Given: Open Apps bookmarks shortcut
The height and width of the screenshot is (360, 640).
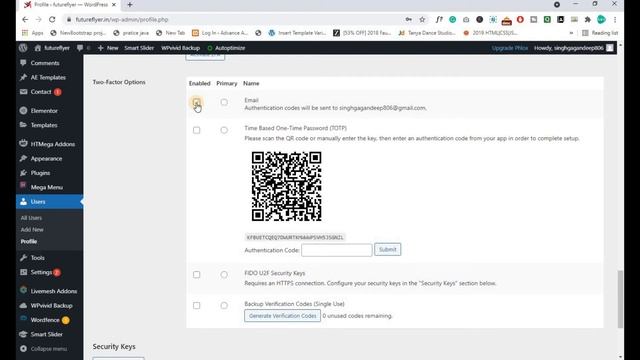Looking at the screenshot, I should pos(33,33).
